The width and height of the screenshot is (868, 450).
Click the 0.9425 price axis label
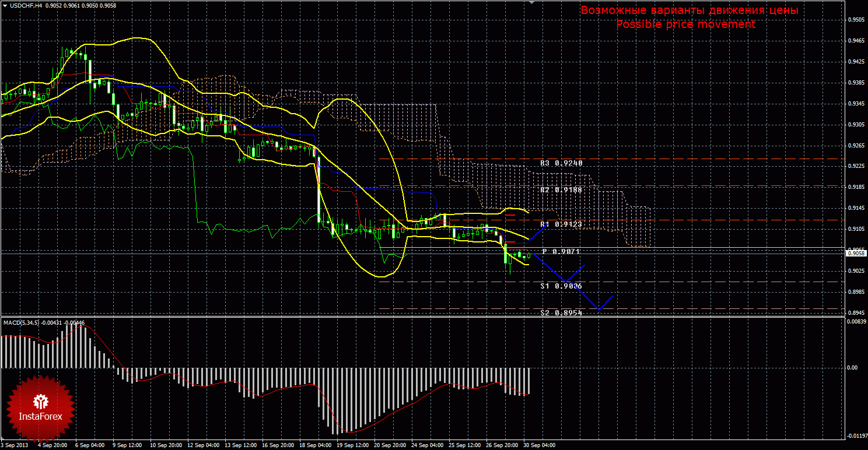856,62
